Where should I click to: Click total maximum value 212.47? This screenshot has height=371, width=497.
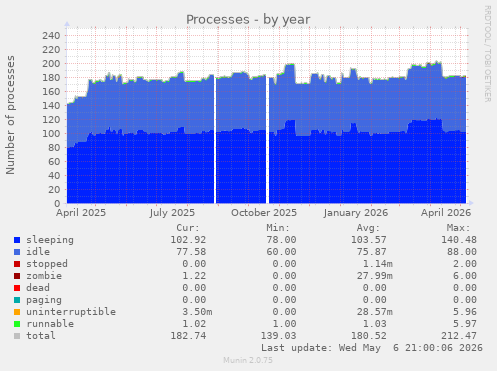tap(459, 336)
